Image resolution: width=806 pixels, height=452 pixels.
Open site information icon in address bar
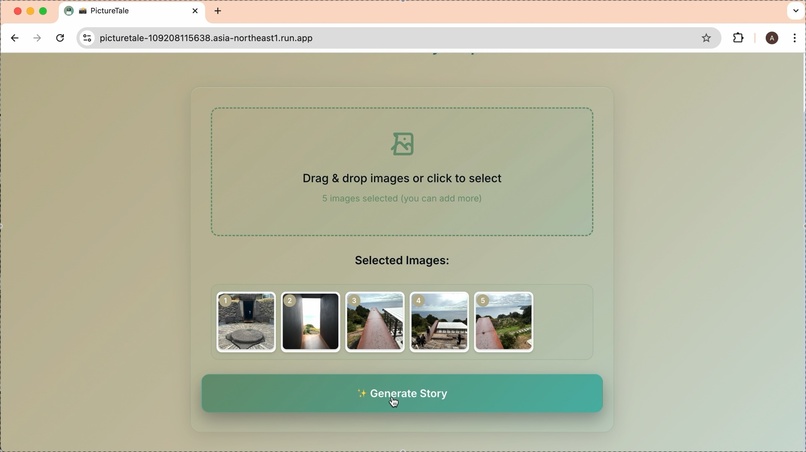pos(87,38)
